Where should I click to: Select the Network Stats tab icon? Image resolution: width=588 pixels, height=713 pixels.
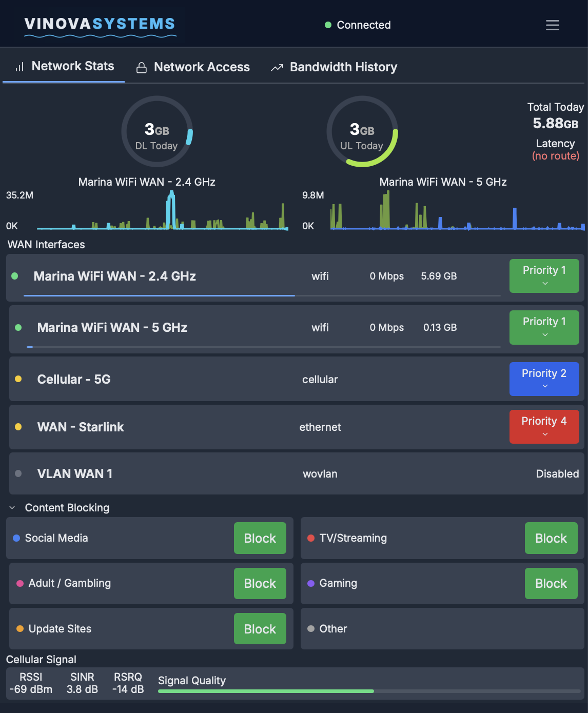[19, 66]
